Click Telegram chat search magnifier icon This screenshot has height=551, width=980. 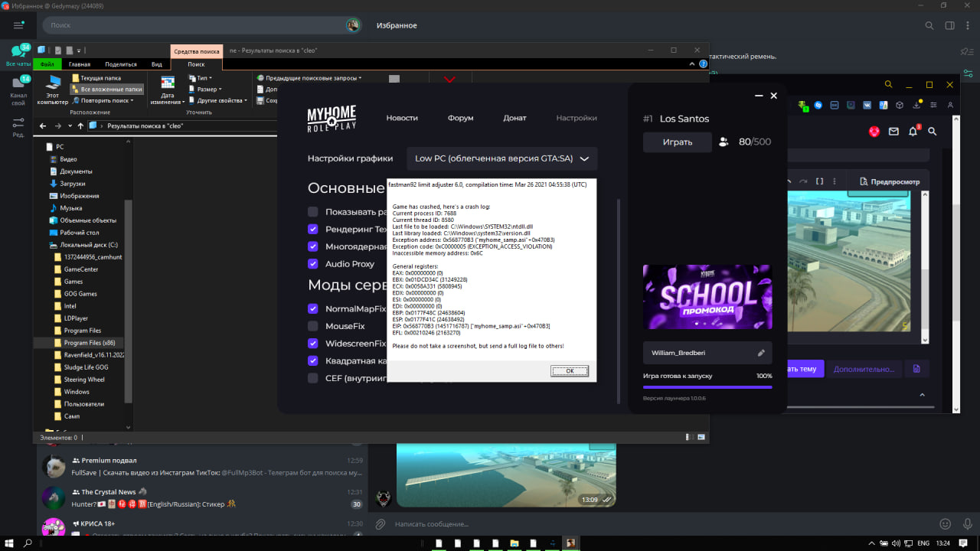[929, 25]
